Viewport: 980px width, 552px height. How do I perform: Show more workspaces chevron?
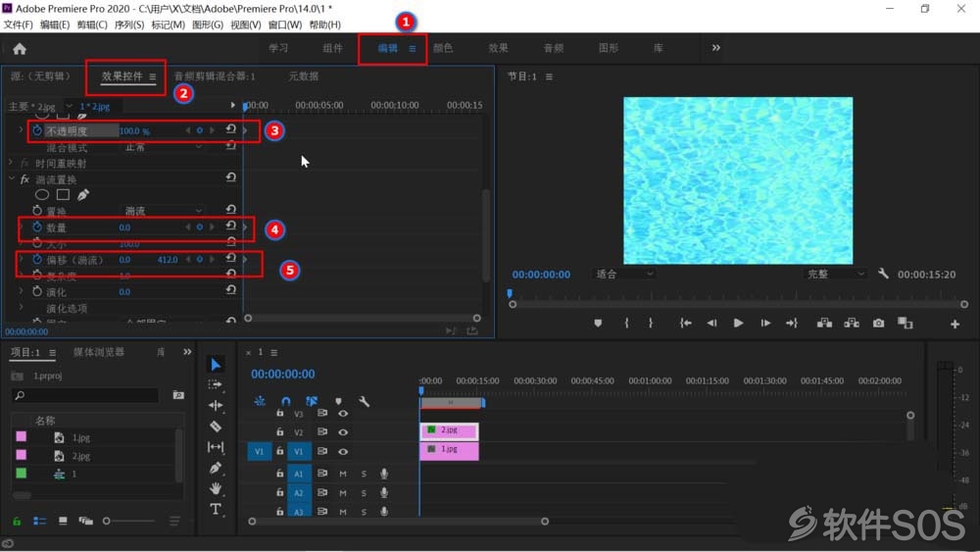(715, 47)
